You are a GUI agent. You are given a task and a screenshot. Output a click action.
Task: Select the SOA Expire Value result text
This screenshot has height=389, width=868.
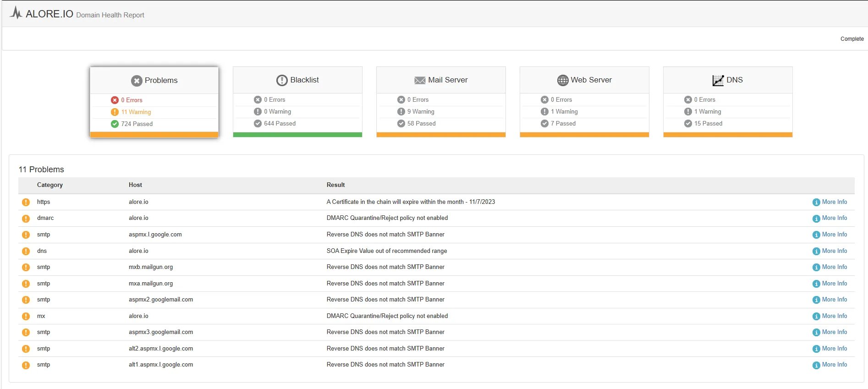(x=387, y=251)
